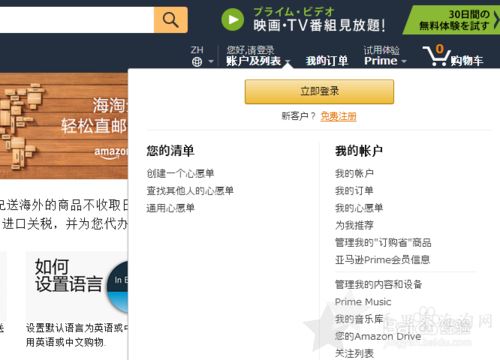Open 我的订单 in the navigation bar

(327, 61)
